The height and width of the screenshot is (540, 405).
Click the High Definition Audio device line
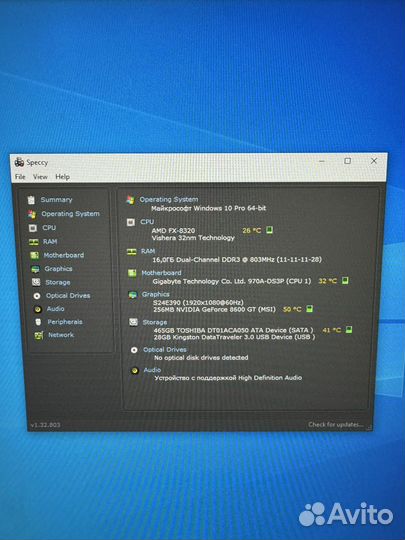(228, 378)
